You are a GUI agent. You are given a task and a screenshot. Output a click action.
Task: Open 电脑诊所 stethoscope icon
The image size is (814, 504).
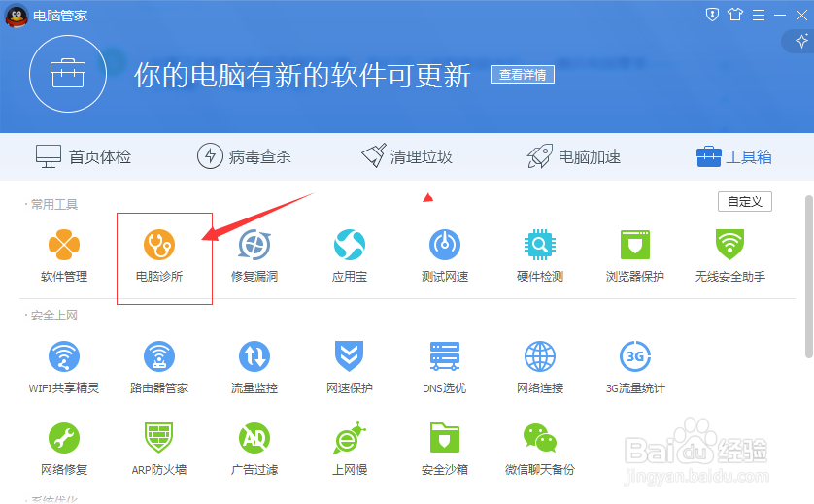coord(159,245)
